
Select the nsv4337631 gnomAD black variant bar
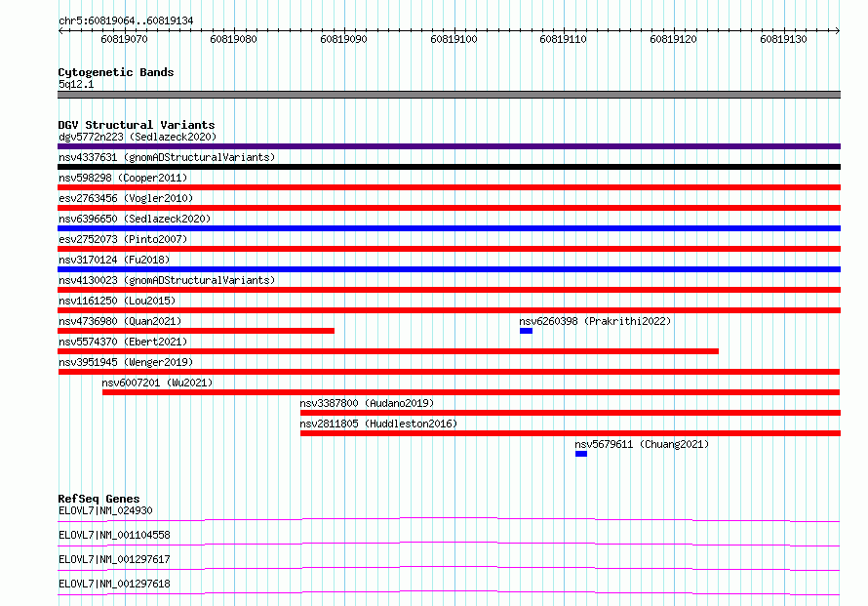point(449,167)
